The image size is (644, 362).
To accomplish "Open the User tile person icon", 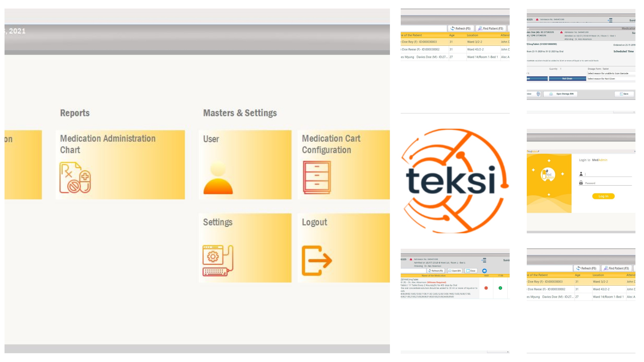I will click(x=218, y=178).
